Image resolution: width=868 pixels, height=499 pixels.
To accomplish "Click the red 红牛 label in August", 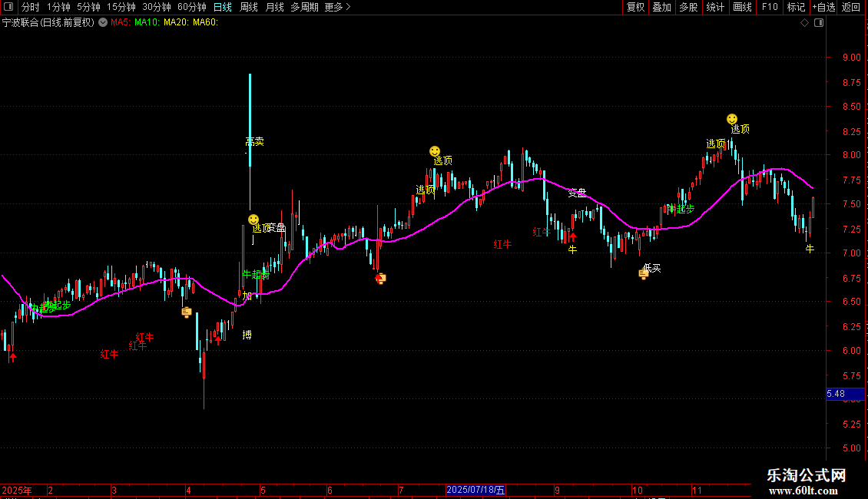I will point(502,244).
